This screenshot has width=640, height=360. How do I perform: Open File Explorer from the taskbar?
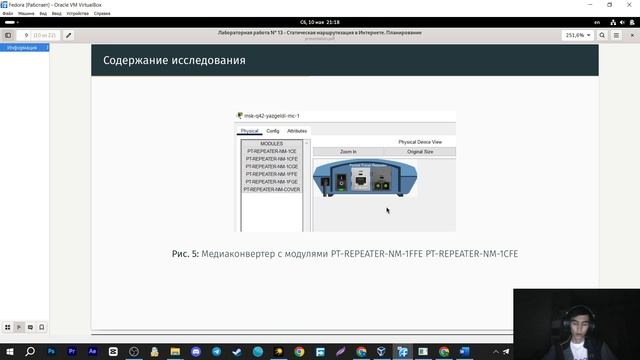pyautogui.click(x=175, y=352)
